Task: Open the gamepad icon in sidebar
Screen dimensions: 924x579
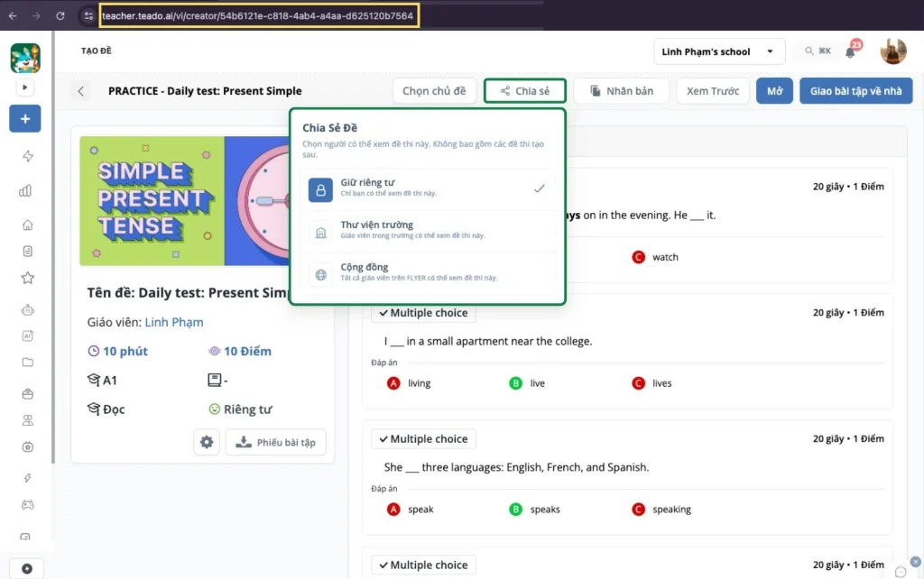Action: [x=27, y=505]
